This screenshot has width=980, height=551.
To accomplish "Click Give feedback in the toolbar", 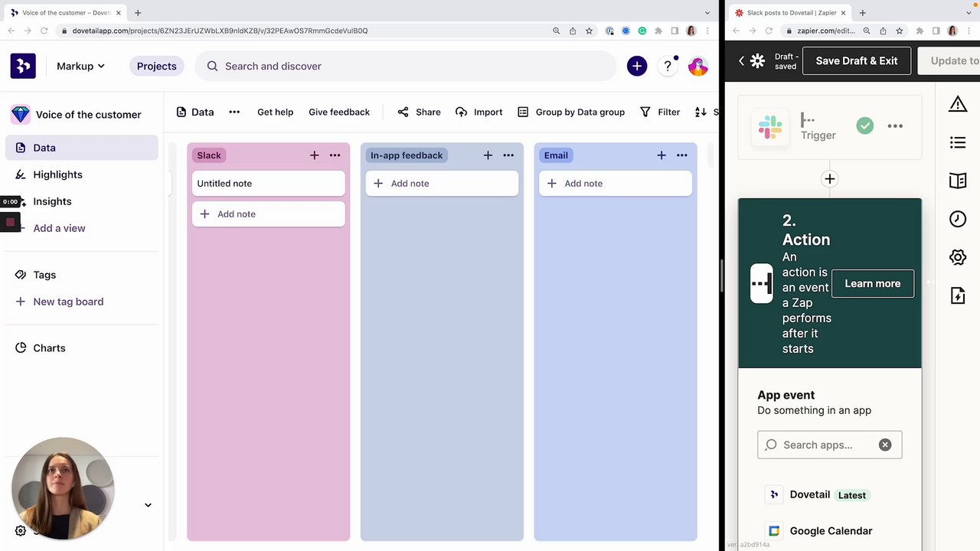I will (339, 112).
